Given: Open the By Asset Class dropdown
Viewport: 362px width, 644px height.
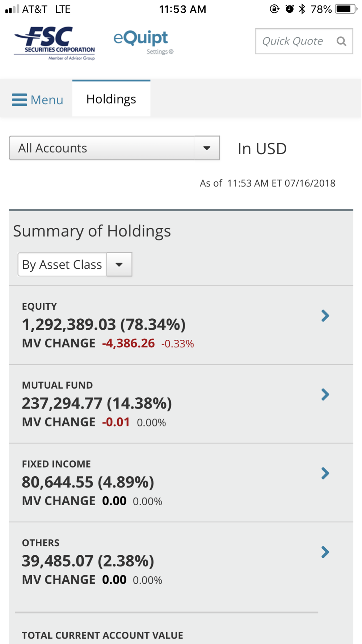Looking at the screenshot, I should coord(75,264).
